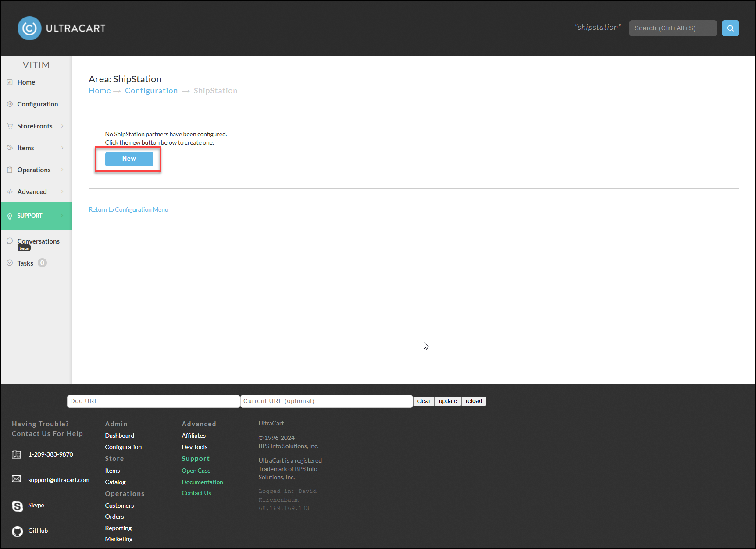The height and width of the screenshot is (549, 756).
Task: Click the support email envelope icon
Action: (16, 479)
